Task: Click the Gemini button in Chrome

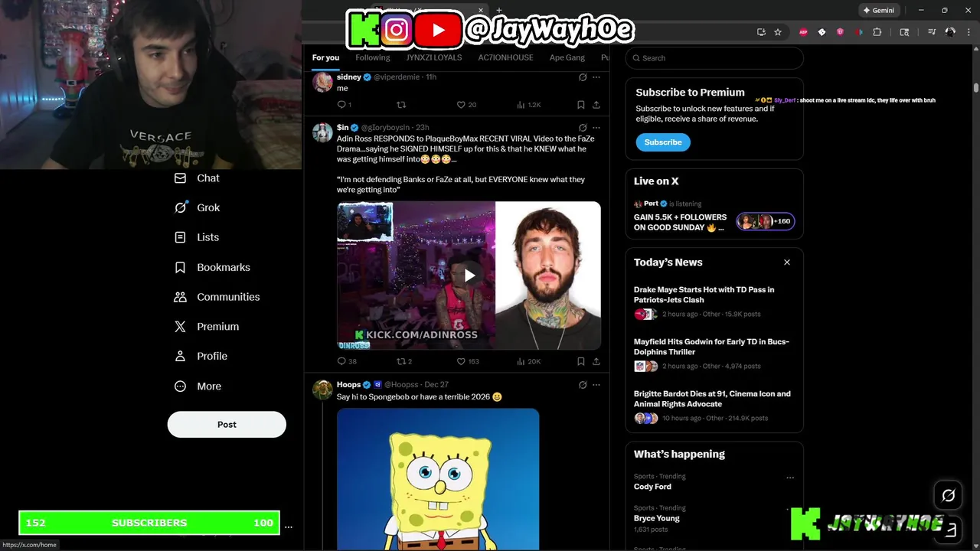Action: (878, 11)
